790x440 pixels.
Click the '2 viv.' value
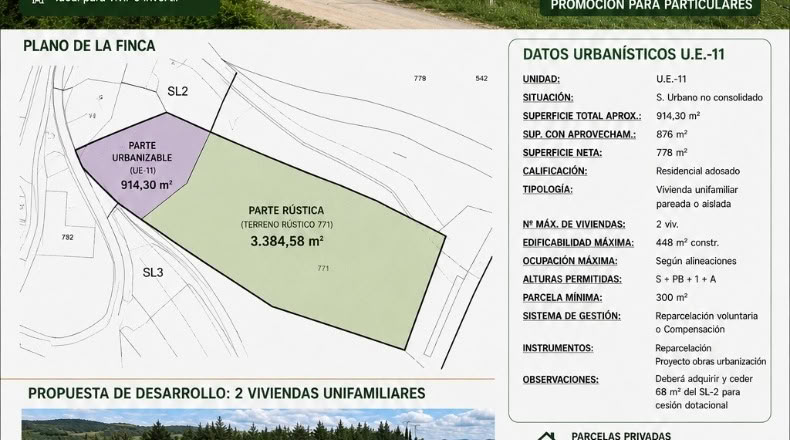pyautogui.click(x=667, y=224)
